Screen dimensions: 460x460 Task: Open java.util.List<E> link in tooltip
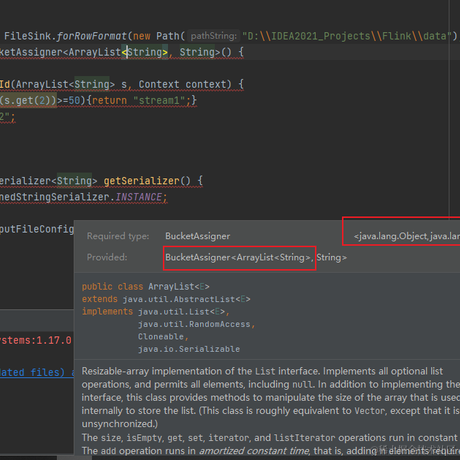182,312
